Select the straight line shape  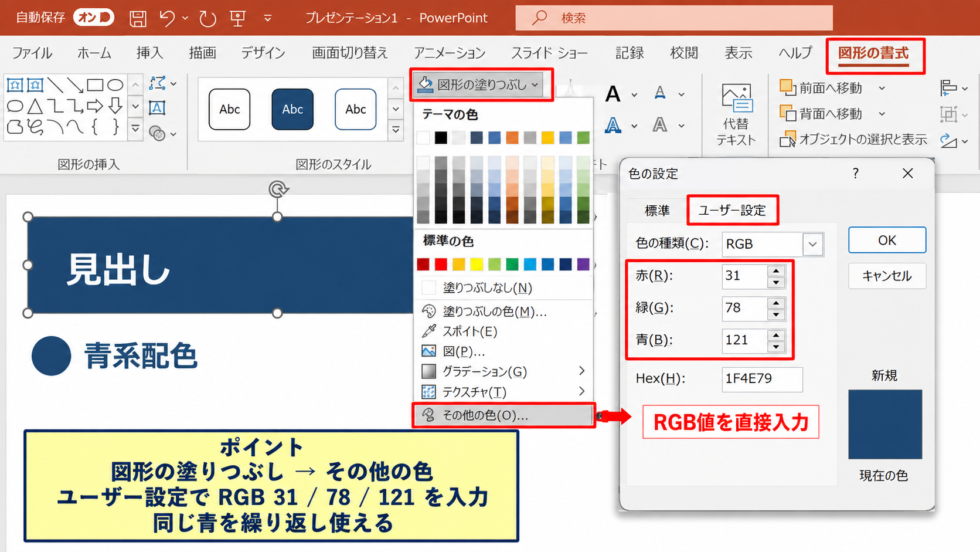55,85
